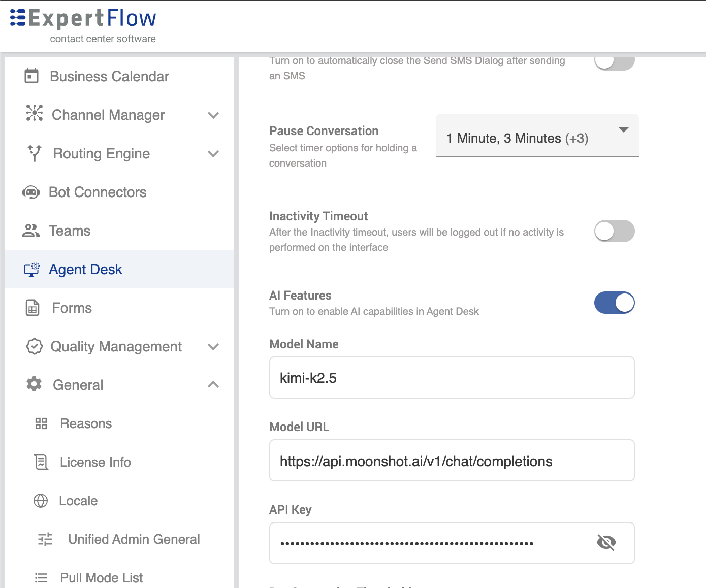
Task: Click the Pull Mode List icon
Action: (41, 578)
